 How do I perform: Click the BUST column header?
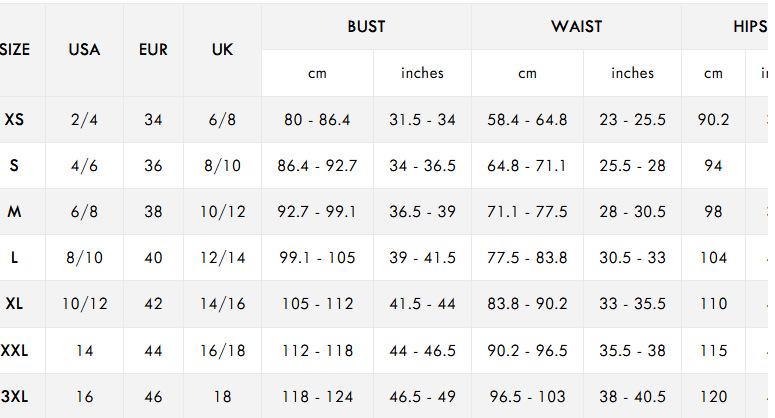(366, 26)
